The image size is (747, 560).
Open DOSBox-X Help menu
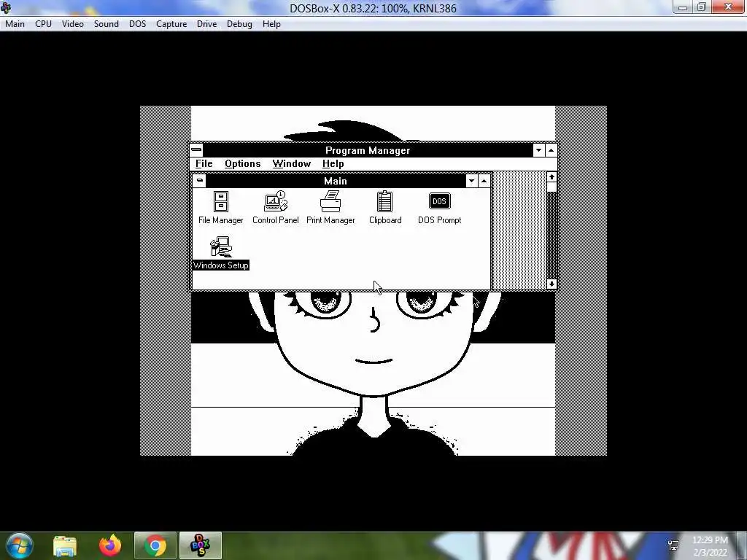click(271, 24)
